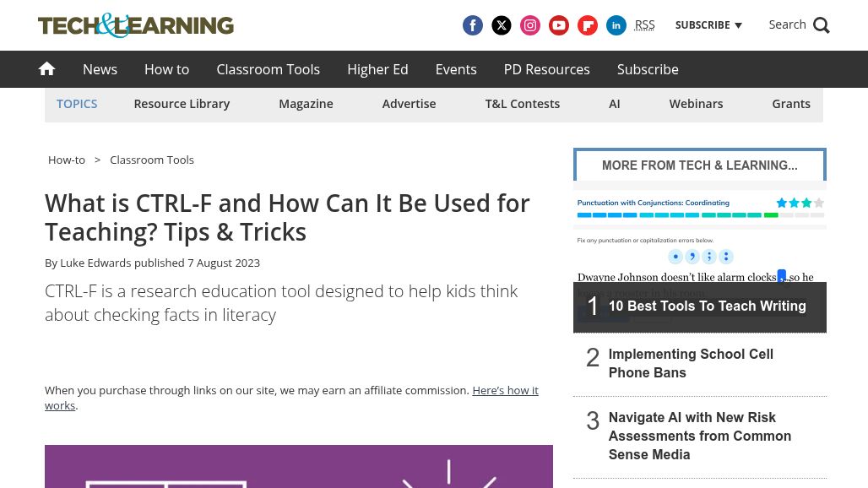Open the How to menu
Viewport: 868px width, 488px height.
point(166,69)
